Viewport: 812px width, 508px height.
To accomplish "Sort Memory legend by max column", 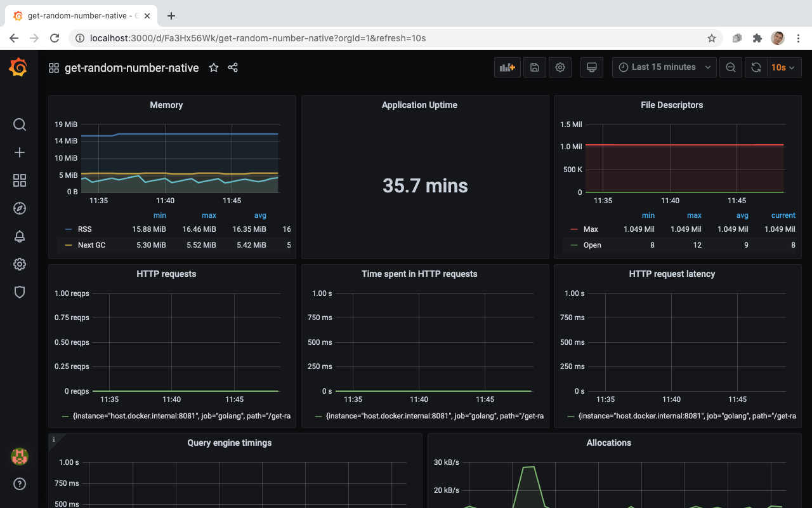I will [x=209, y=216].
